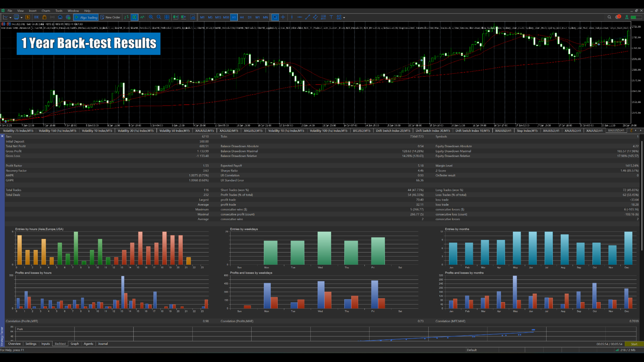This screenshot has width=644, height=362.
Task: Open the IDE MetaEditor icon
Action: click(x=36, y=17)
